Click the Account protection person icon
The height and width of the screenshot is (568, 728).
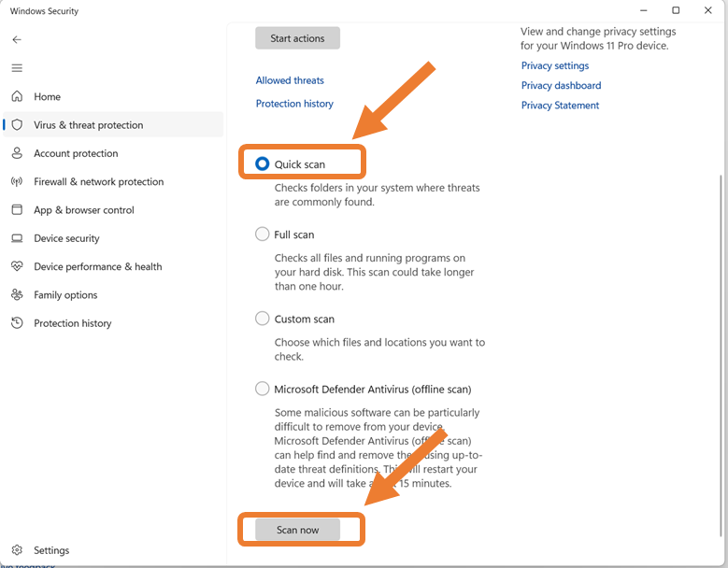[17, 153]
